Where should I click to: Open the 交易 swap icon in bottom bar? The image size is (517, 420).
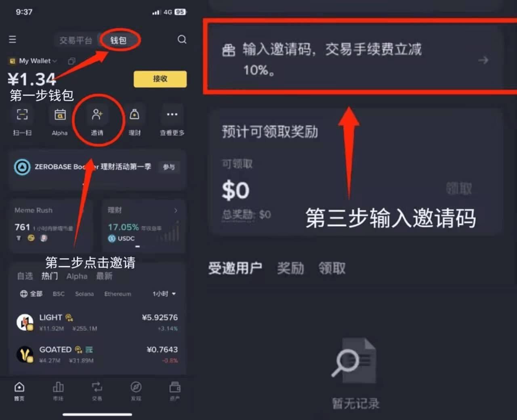[97, 387]
